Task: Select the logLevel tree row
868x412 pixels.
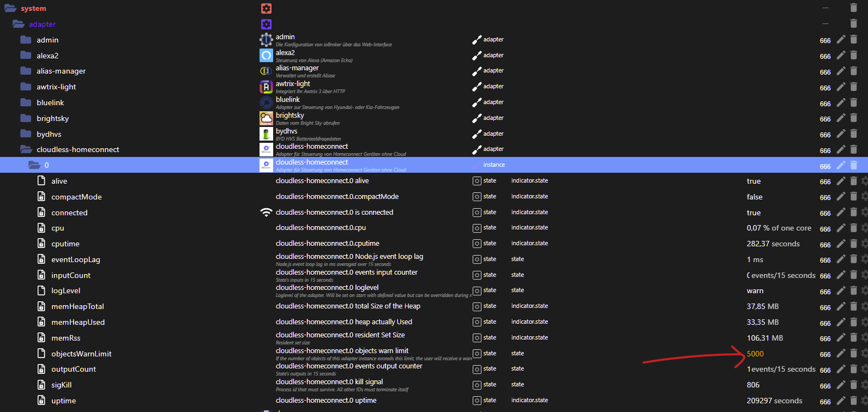Action: pos(66,291)
